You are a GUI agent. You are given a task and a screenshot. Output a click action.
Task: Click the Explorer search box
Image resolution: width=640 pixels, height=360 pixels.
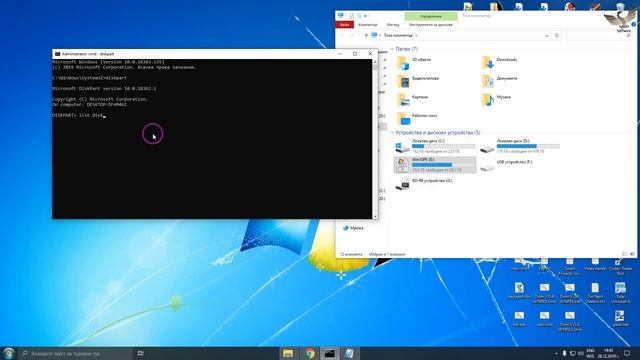pos(600,36)
